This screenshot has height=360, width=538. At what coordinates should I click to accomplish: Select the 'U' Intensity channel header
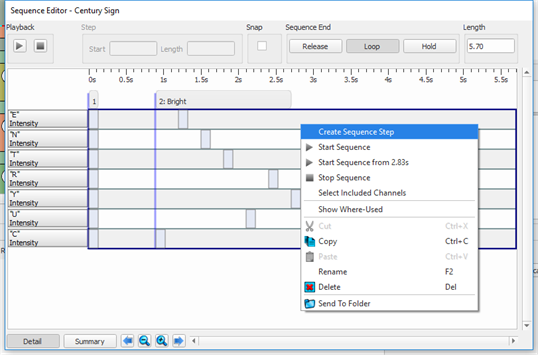coord(48,219)
